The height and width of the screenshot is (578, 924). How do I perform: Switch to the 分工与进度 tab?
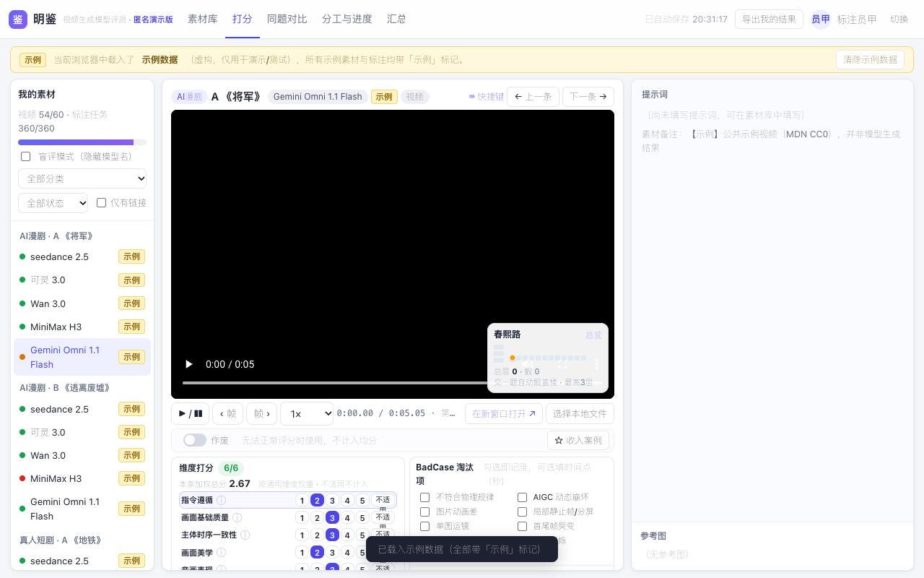pyautogui.click(x=347, y=20)
